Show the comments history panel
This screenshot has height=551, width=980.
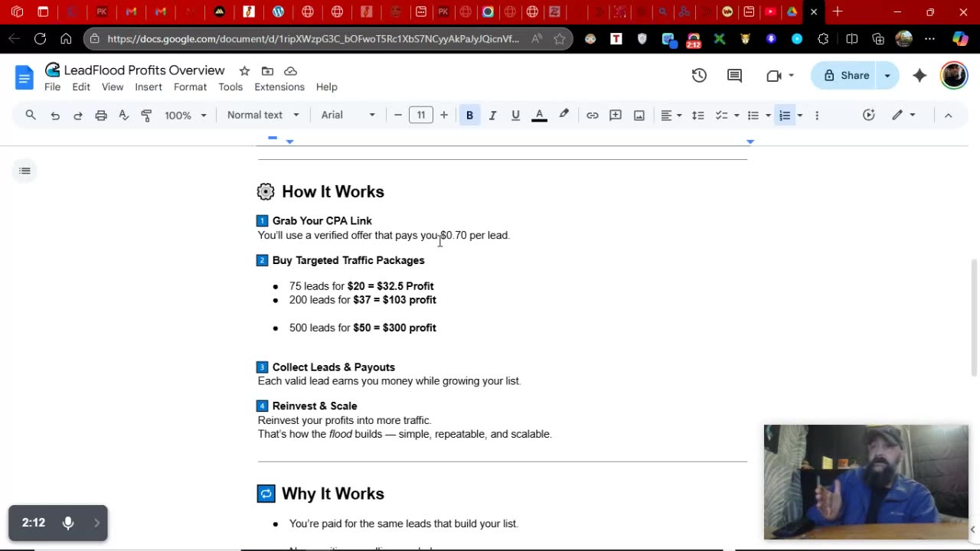click(x=734, y=75)
